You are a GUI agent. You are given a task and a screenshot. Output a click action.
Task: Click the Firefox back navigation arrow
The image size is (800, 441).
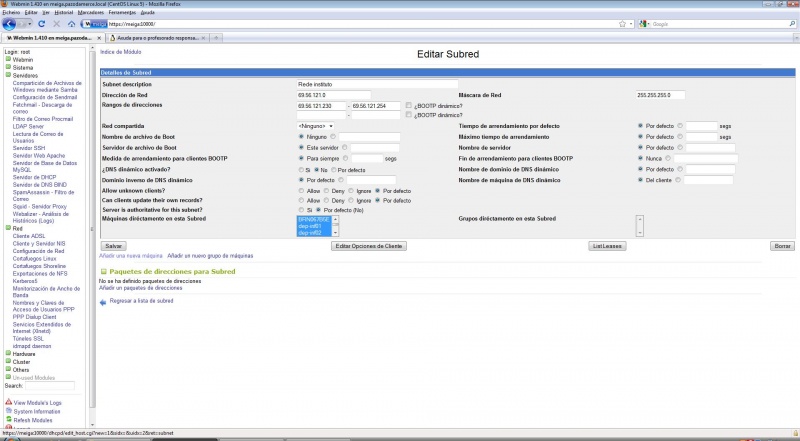click(10, 23)
